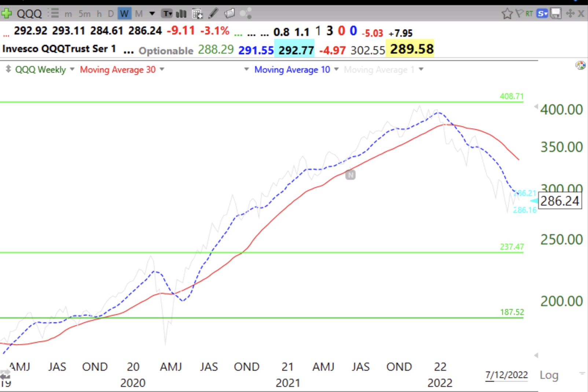The width and height of the screenshot is (588, 392).
Task: Click the 'Moving Average 10' legend label
Action: (292, 69)
